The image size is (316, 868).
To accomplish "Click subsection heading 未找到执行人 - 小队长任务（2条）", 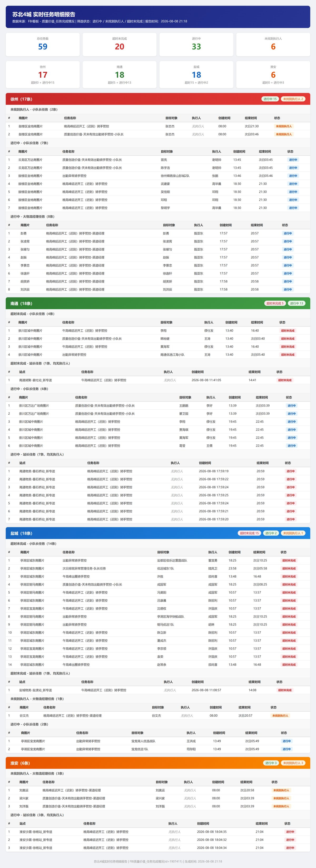I will point(34,110).
